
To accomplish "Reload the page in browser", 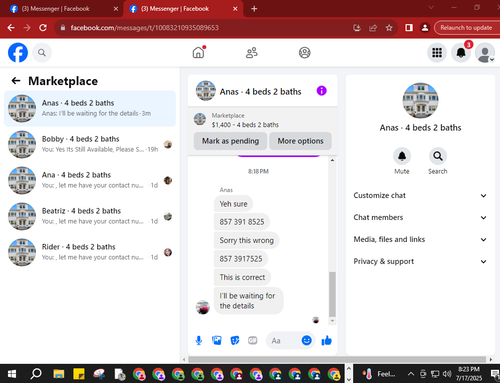I will point(43,28).
